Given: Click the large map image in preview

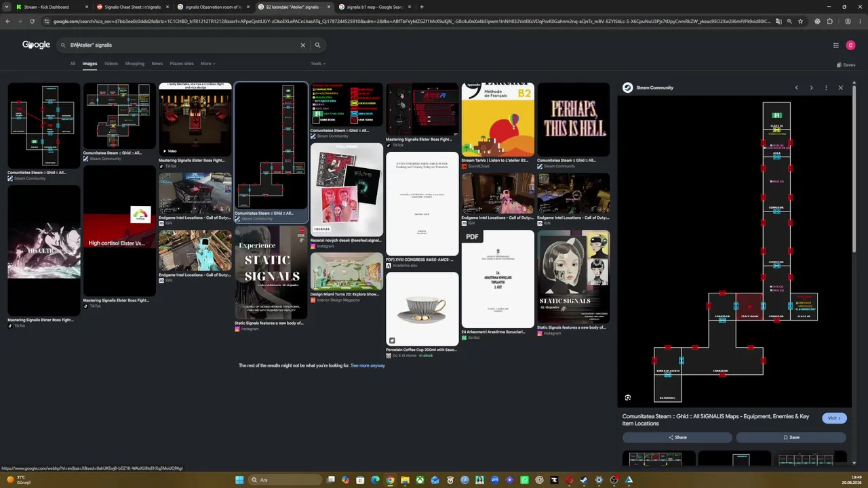Looking at the screenshot, I should point(735,252).
